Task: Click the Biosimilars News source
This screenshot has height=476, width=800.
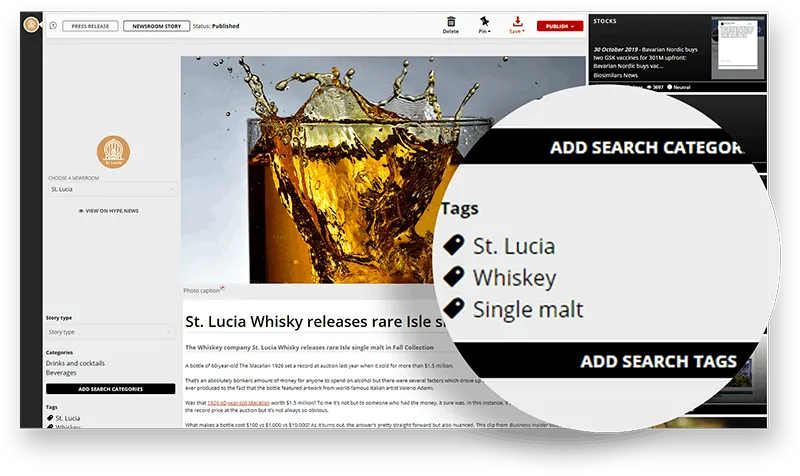Action: (x=615, y=75)
